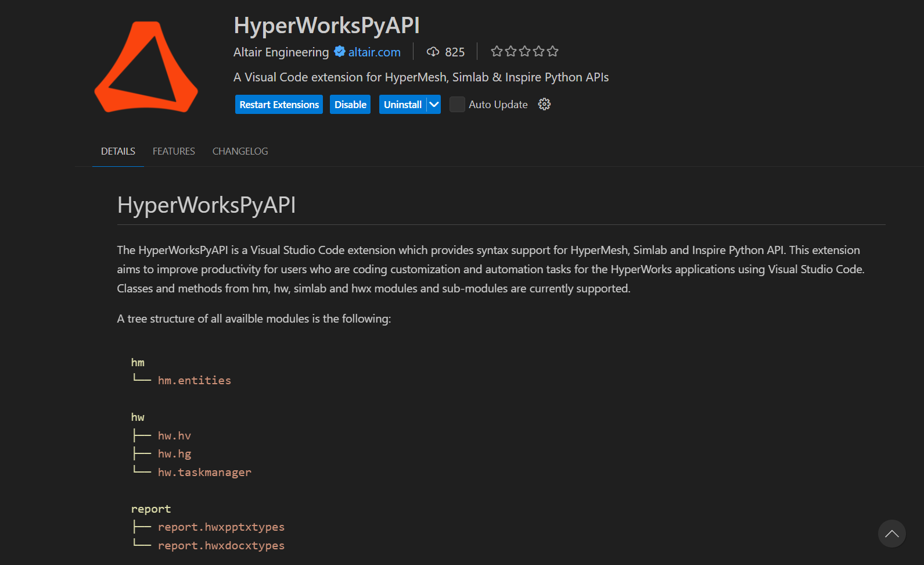Image resolution: width=924 pixels, height=565 pixels.
Task: Click the cloud download install count icon
Action: [x=433, y=52]
